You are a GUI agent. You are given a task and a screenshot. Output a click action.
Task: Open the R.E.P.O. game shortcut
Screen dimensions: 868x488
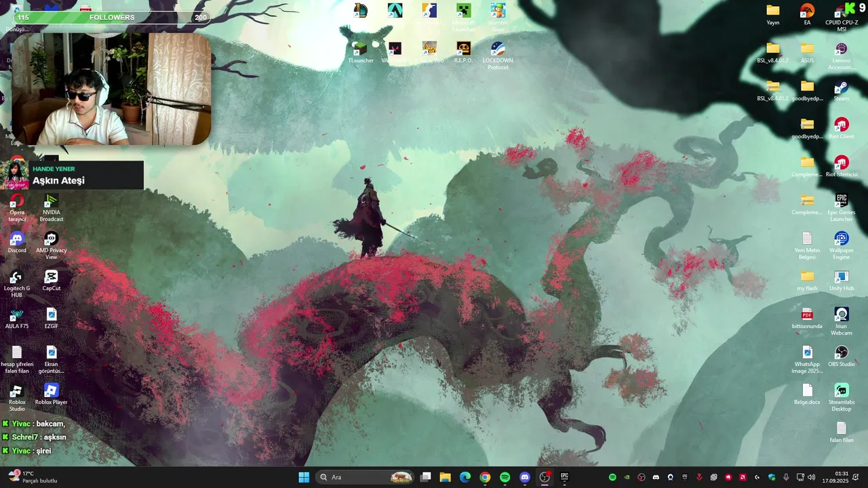pyautogui.click(x=463, y=52)
